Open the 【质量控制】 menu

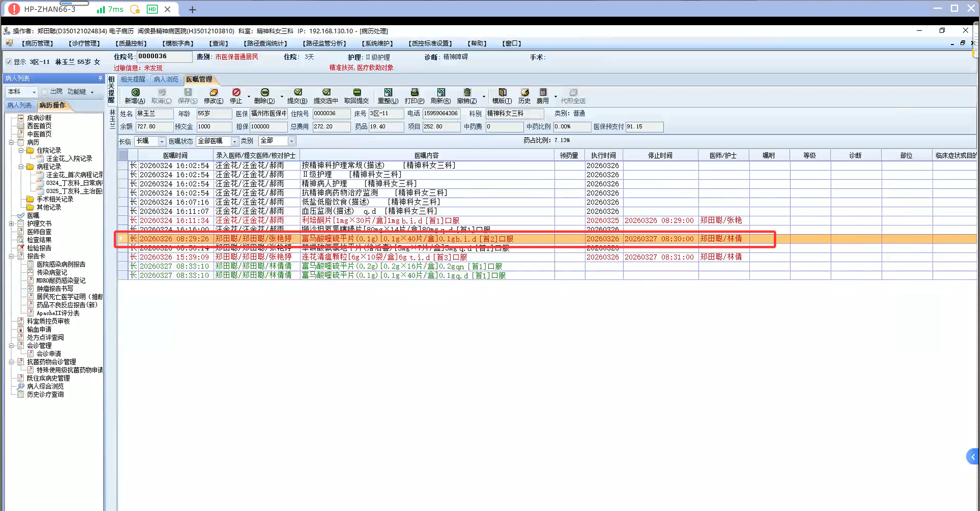(x=131, y=43)
